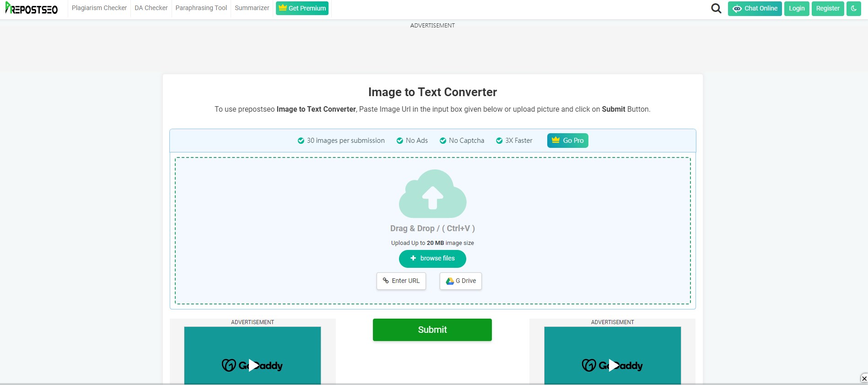
Task: Toggle dark mode moon icon
Action: point(853,8)
